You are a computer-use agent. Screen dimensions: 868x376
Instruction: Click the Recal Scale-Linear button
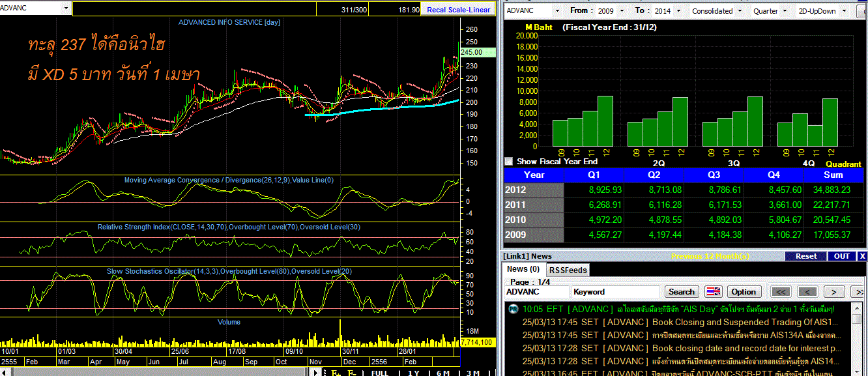458,10
